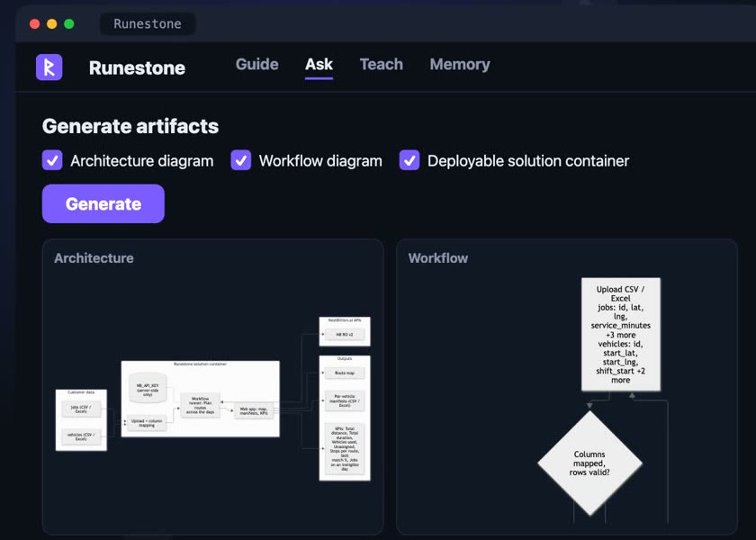Click the KPIs output node
Screen dimensions: 756x540
[344, 448]
